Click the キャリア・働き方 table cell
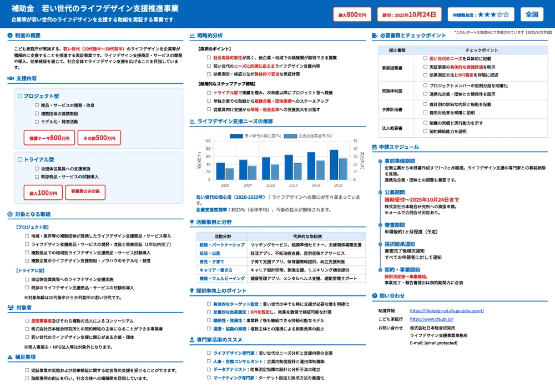The height and width of the screenshot is (392, 555). 221,270
